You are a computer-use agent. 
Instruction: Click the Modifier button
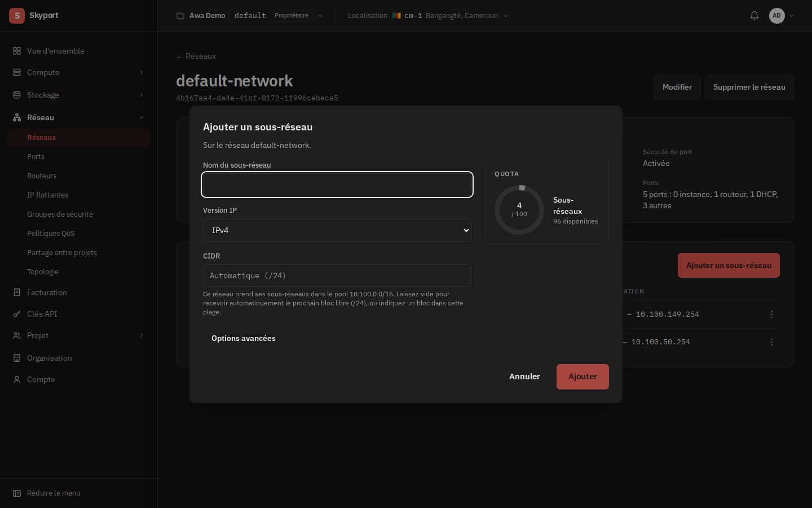tap(677, 87)
